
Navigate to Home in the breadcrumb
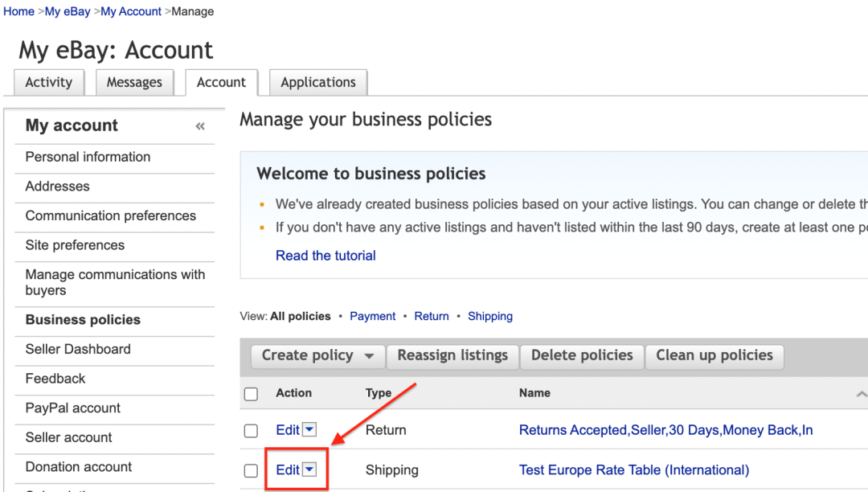point(18,11)
